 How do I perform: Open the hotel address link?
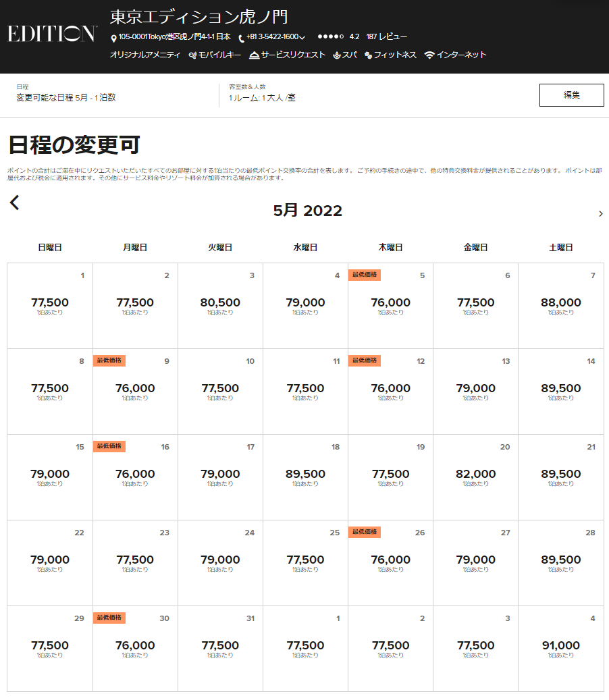click(x=174, y=37)
